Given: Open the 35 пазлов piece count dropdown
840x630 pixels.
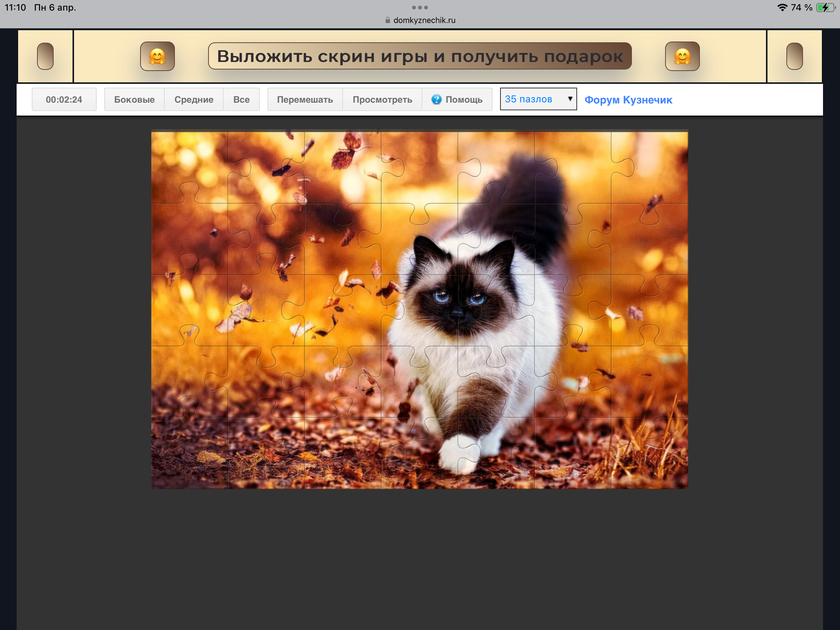Looking at the screenshot, I should click(x=538, y=99).
